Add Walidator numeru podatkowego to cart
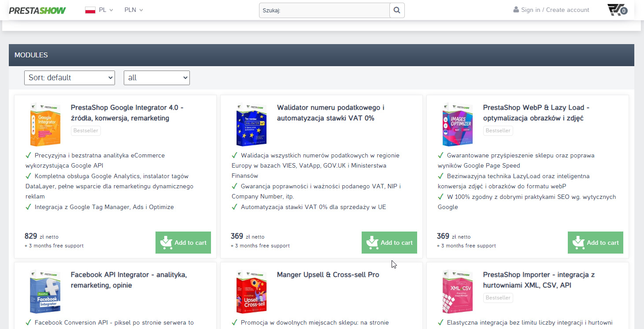644x329 pixels. (389, 243)
